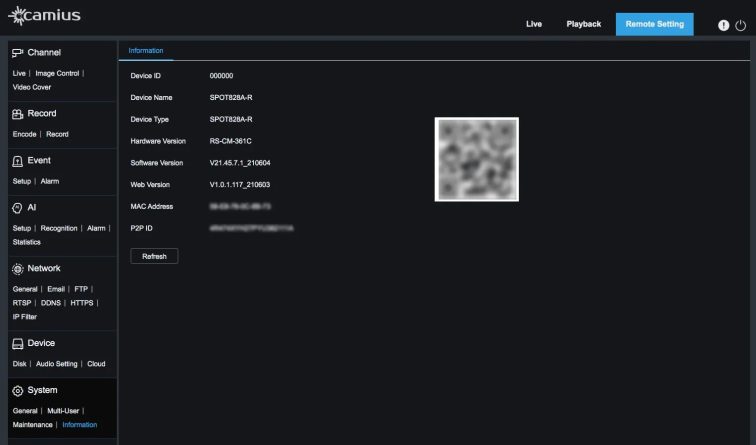This screenshot has width=756, height=445.
Task: Go to Video Cover settings
Action: tap(32, 87)
